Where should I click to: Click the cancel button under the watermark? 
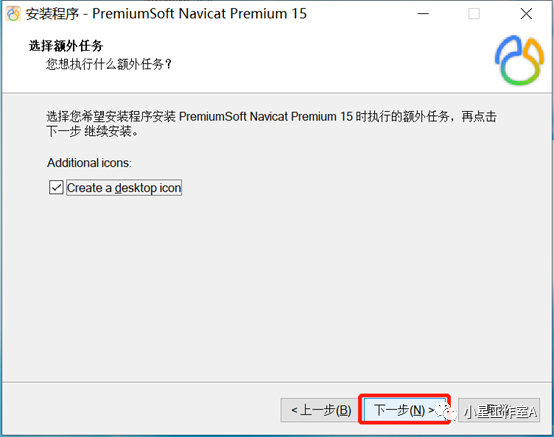tap(499, 410)
